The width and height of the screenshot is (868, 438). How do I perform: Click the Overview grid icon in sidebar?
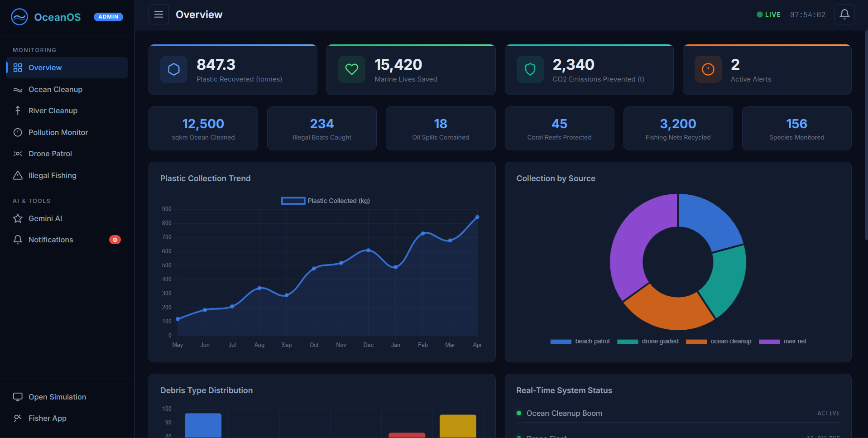click(x=18, y=67)
